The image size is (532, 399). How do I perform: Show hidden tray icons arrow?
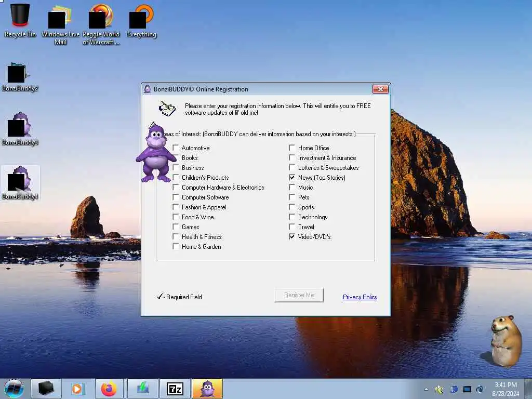(x=426, y=389)
